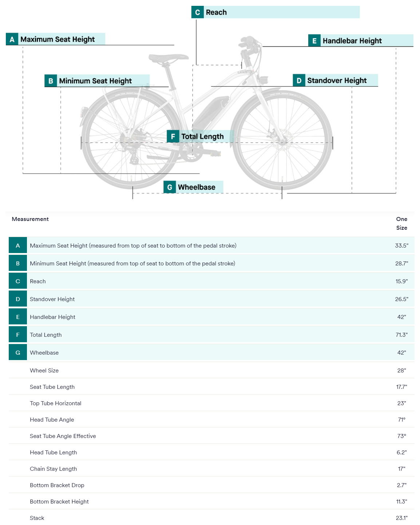This screenshot has width=420, height=525.
Task: Click the 2.7" bottom bracket drop value
Action: coord(402,485)
